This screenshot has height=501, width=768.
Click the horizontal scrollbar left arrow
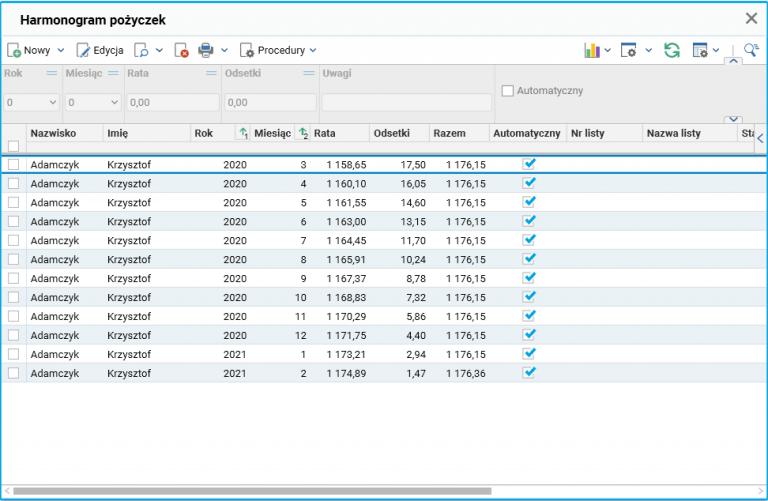tap(6, 491)
